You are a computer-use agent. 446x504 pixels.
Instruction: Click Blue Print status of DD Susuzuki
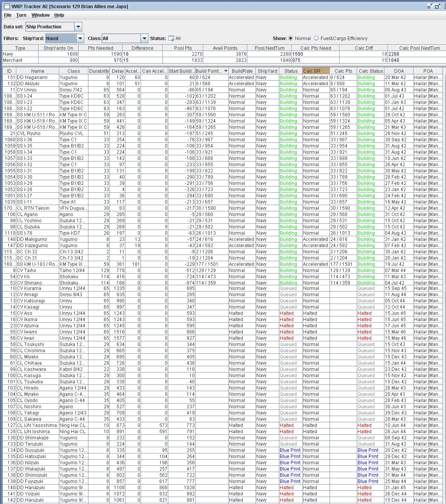pyautogui.click(x=290, y=450)
